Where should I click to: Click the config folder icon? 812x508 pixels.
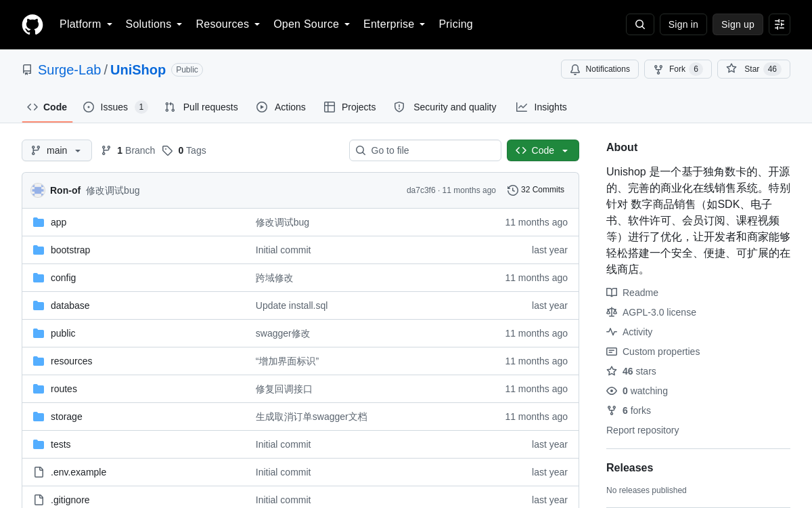pos(39,278)
